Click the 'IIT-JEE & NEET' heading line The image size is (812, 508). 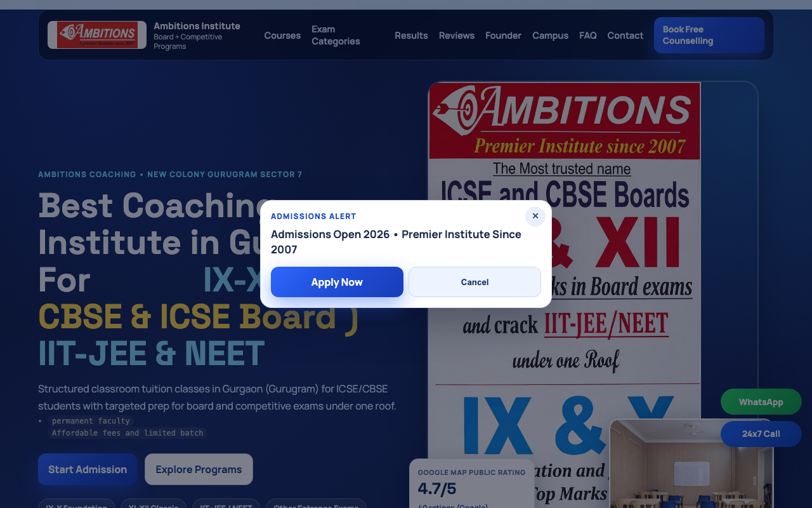[151, 354]
